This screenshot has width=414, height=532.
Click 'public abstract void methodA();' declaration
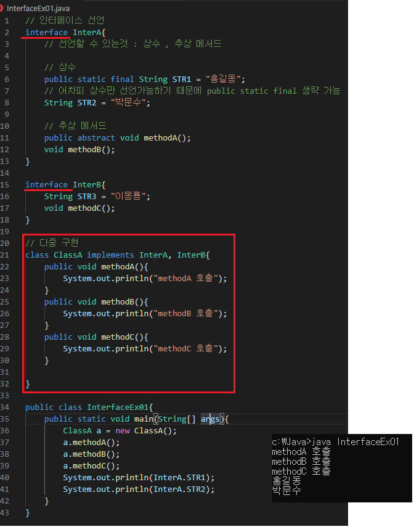(117, 137)
